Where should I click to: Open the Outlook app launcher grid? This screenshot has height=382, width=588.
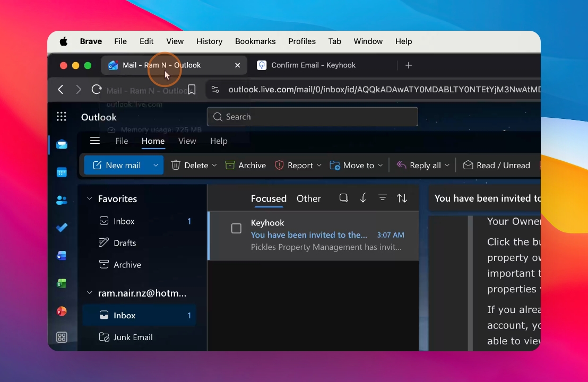pyautogui.click(x=62, y=117)
